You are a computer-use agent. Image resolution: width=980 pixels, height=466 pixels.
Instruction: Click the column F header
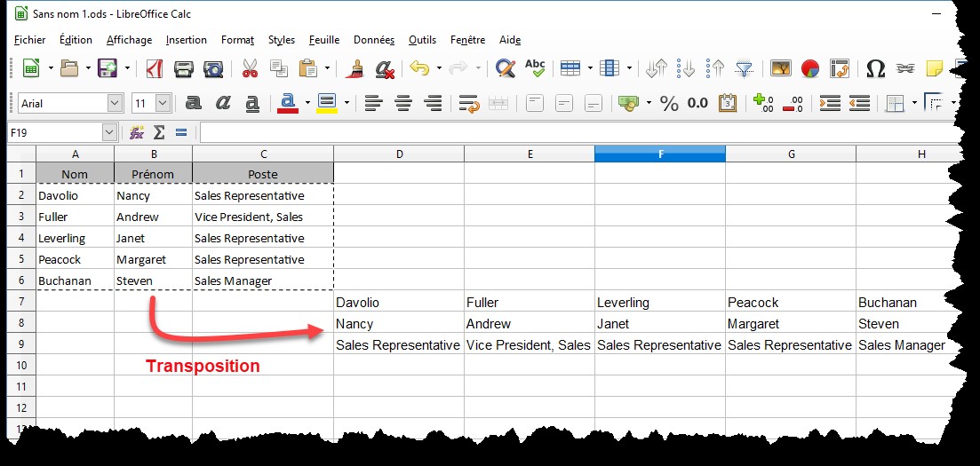(x=660, y=154)
